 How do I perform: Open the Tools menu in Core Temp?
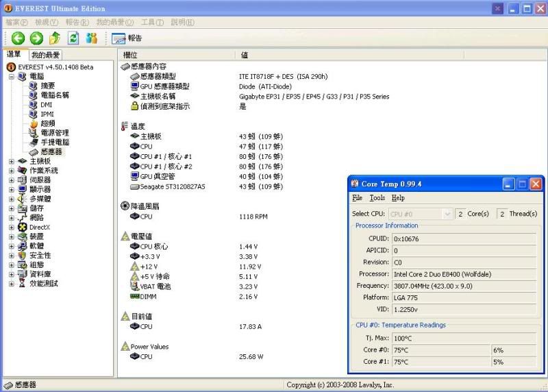(x=377, y=198)
